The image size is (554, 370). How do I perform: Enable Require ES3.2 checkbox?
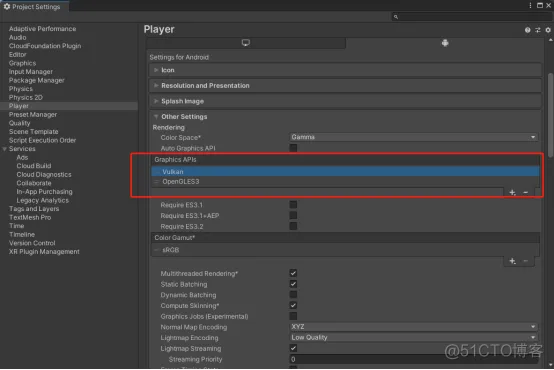(293, 227)
